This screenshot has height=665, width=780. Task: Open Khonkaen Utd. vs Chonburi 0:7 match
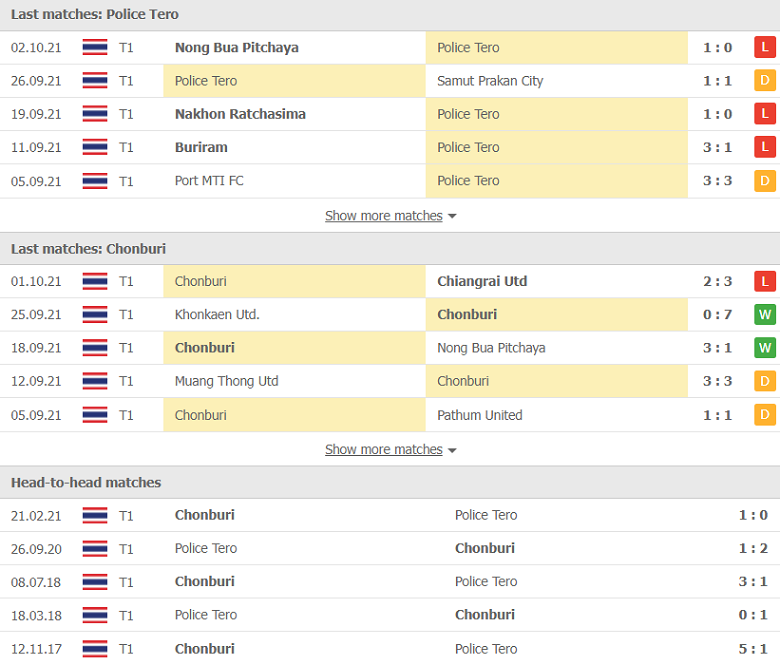[390, 314]
